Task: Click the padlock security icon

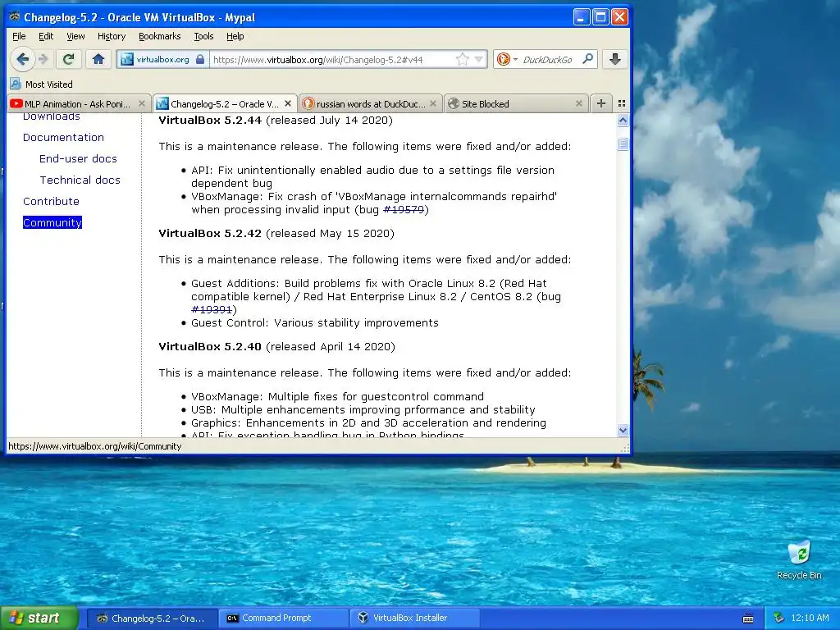Action: coord(200,59)
